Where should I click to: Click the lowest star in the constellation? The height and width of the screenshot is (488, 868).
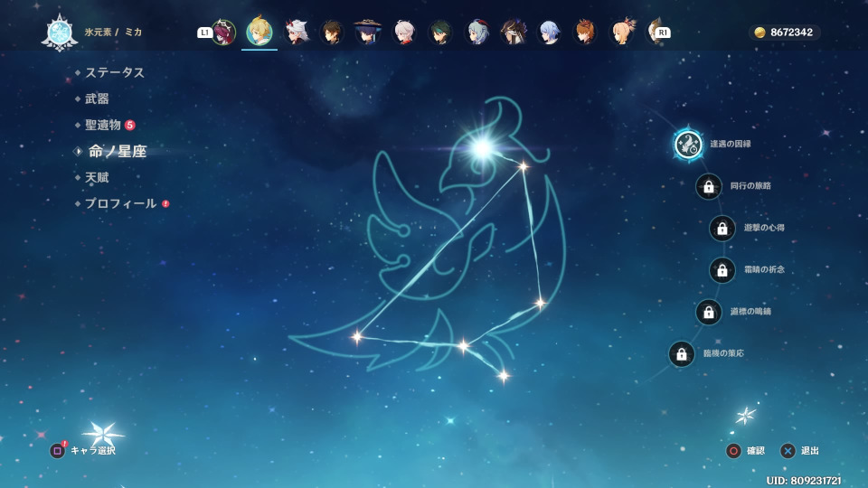click(504, 377)
